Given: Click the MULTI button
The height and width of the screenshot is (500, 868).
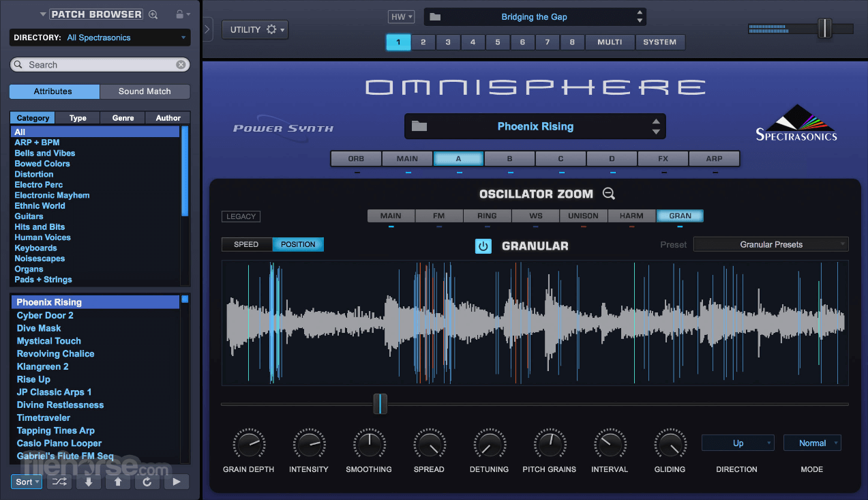Looking at the screenshot, I should click(x=610, y=42).
